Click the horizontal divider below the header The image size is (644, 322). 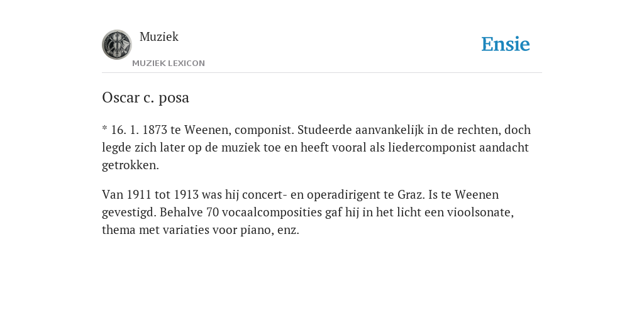pos(322,73)
